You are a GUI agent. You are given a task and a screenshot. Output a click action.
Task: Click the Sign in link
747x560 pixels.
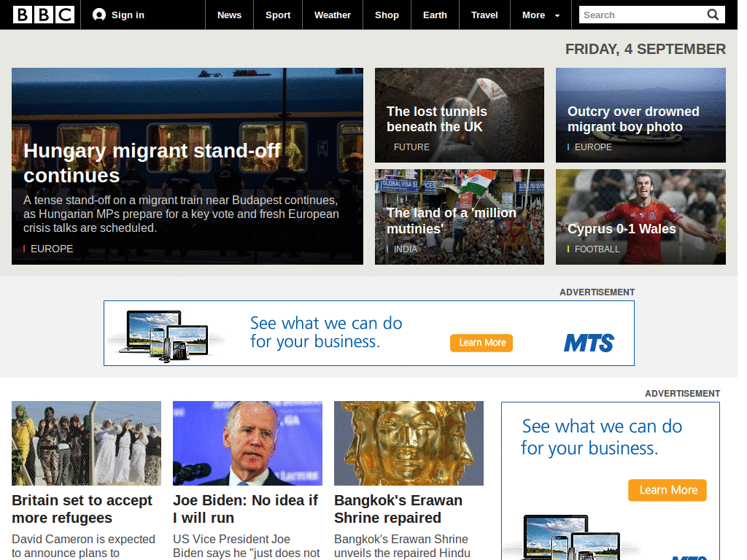128,15
